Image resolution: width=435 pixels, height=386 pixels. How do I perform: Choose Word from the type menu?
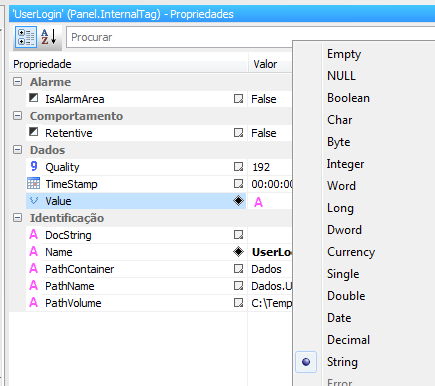342,186
